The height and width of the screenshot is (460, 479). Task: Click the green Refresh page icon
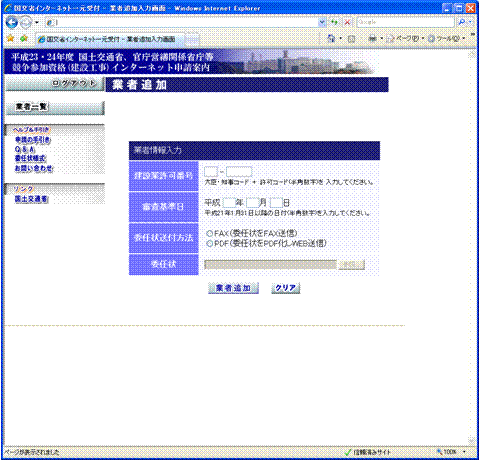[334, 22]
